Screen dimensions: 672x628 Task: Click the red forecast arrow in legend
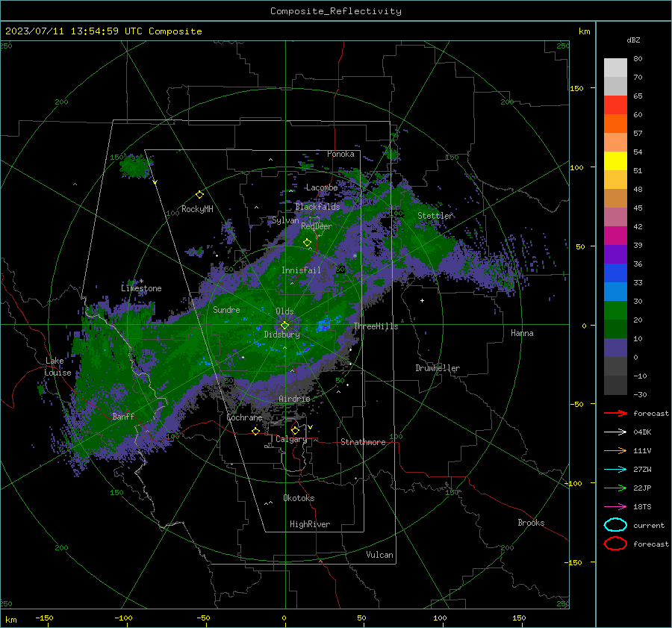click(x=615, y=413)
